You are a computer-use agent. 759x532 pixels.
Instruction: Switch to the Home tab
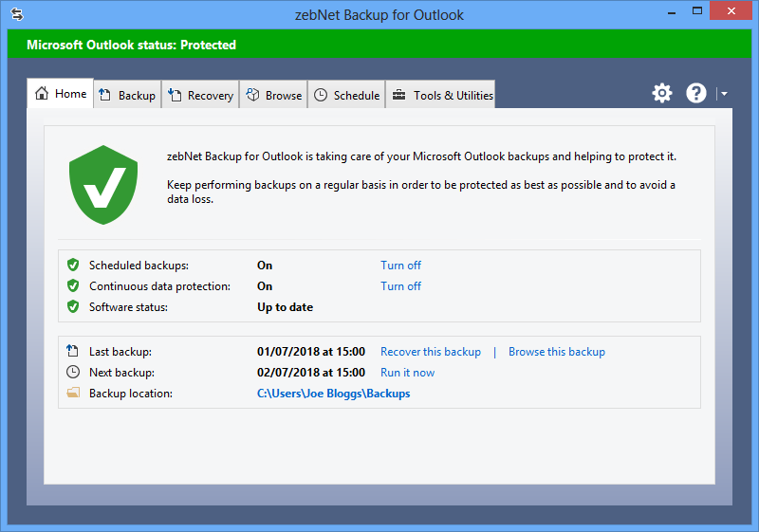point(61,93)
